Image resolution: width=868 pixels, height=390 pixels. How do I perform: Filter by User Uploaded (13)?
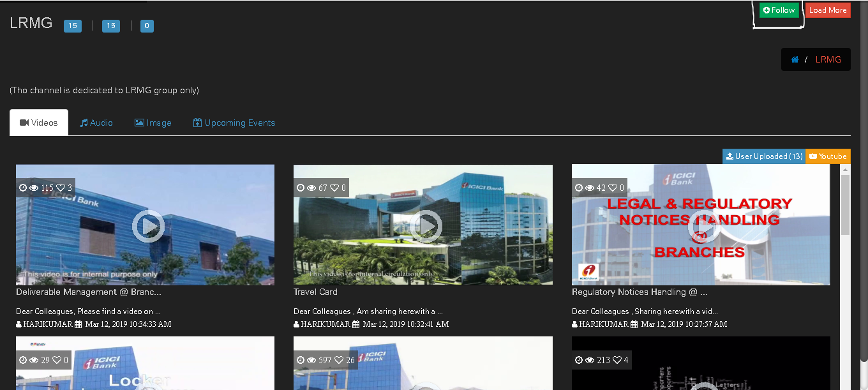click(764, 156)
